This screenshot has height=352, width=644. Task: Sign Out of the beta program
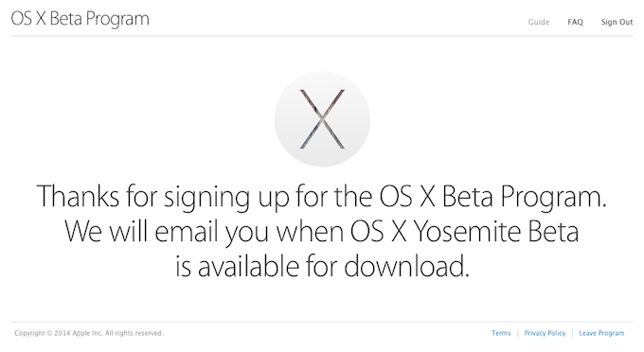pyautogui.click(x=617, y=22)
